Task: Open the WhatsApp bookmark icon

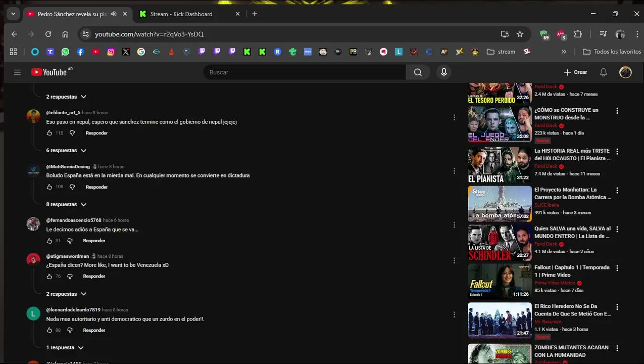Action: click(x=65, y=52)
